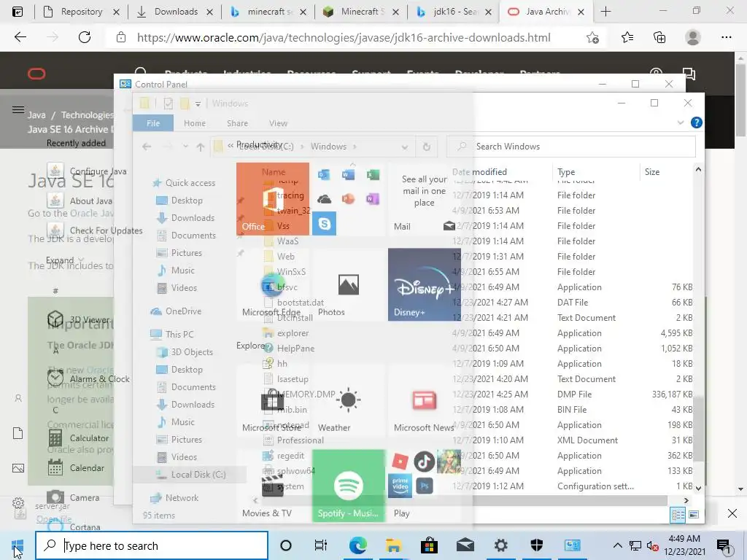This screenshot has width=747, height=560.
Task: Switch to jdk16 search browser tab
Action: click(x=453, y=12)
